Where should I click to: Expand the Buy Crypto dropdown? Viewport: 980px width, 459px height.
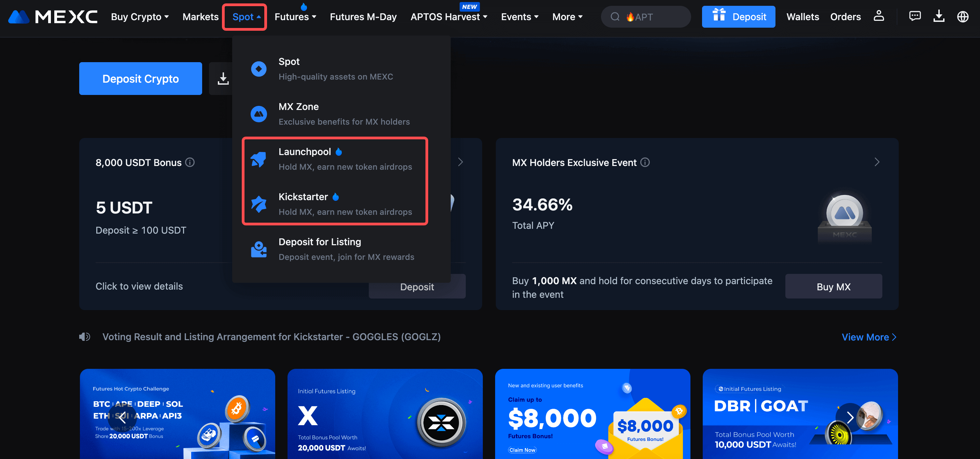pyautogui.click(x=140, y=17)
